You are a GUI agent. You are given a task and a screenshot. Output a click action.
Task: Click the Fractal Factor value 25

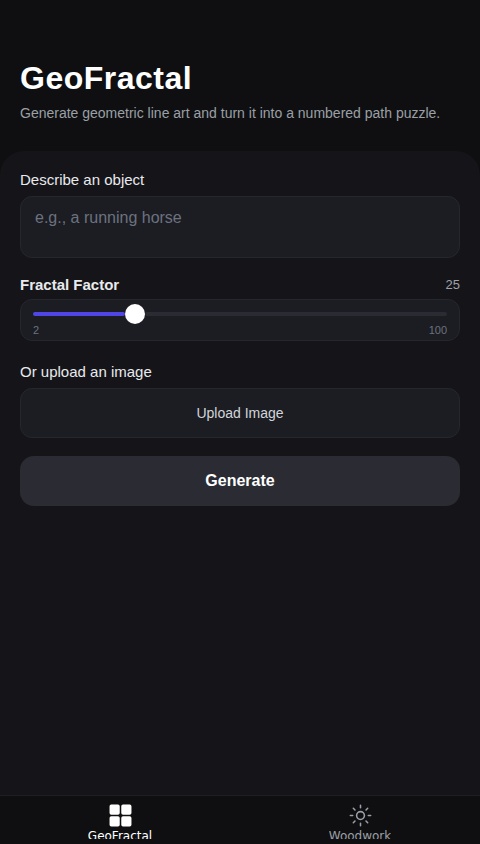pos(453,285)
